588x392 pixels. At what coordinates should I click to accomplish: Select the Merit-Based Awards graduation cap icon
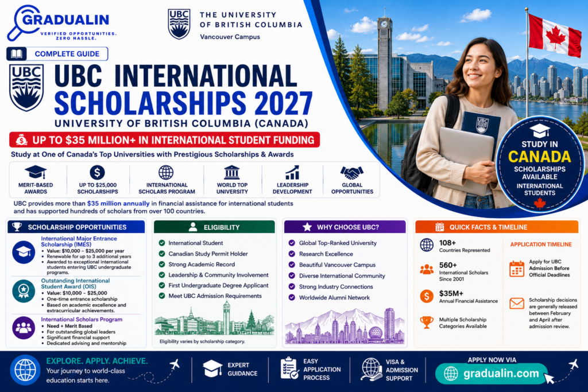tap(36, 172)
